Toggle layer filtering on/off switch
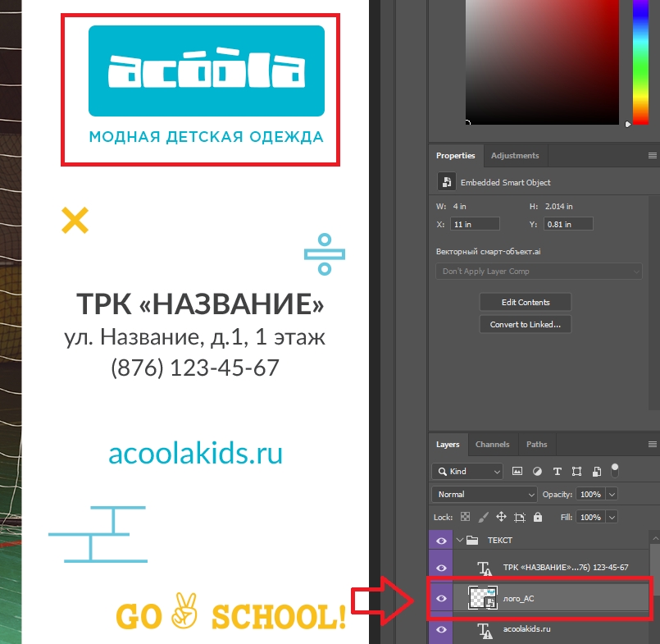This screenshot has width=660, height=644. click(x=615, y=470)
